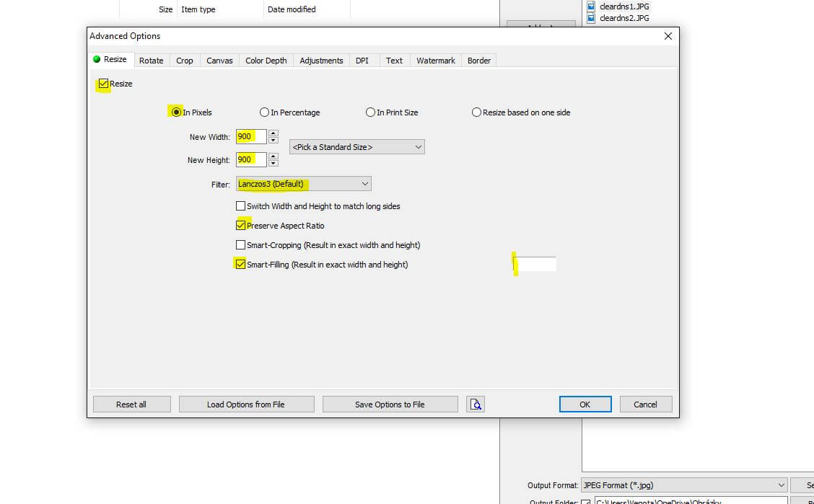
Task: Click the preview icon beside Save Options
Action: (x=476, y=404)
